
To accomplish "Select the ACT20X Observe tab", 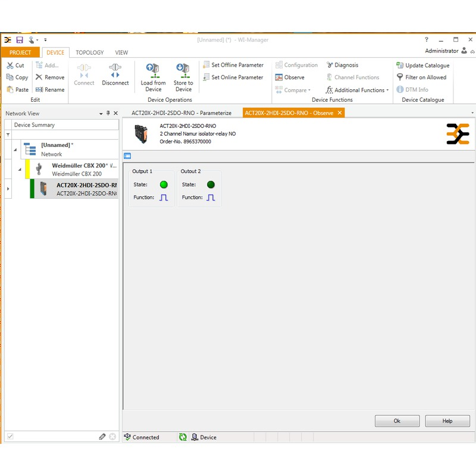I will 289,113.
